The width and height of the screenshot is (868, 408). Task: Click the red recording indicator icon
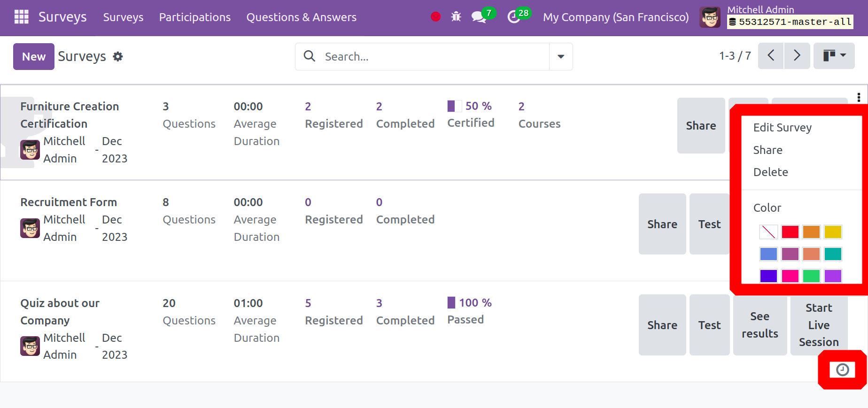click(436, 17)
